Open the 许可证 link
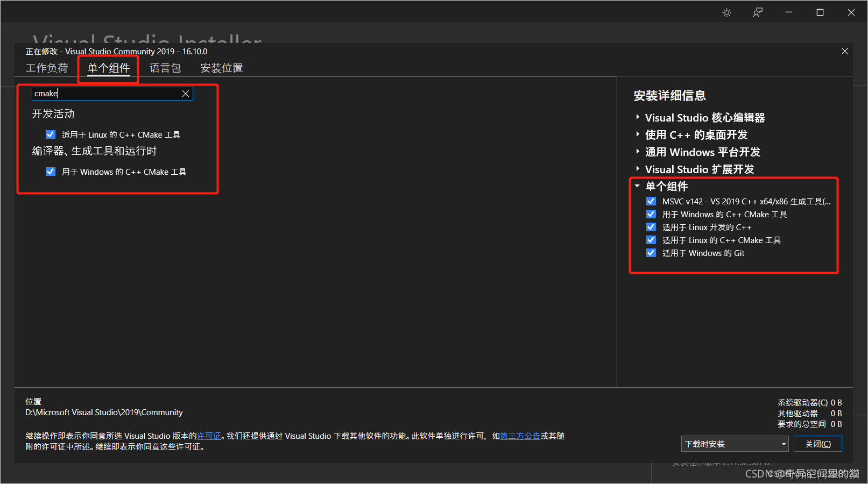The height and width of the screenshot is (484, 868). pyautogui.click(x=209, y=436)
